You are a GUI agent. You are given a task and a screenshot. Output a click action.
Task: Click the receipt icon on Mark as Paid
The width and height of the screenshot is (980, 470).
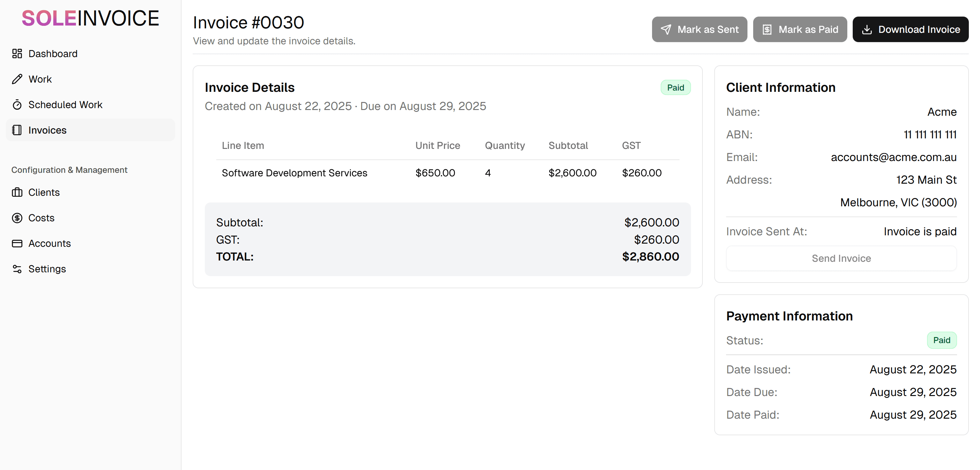(x=767, y=29)
